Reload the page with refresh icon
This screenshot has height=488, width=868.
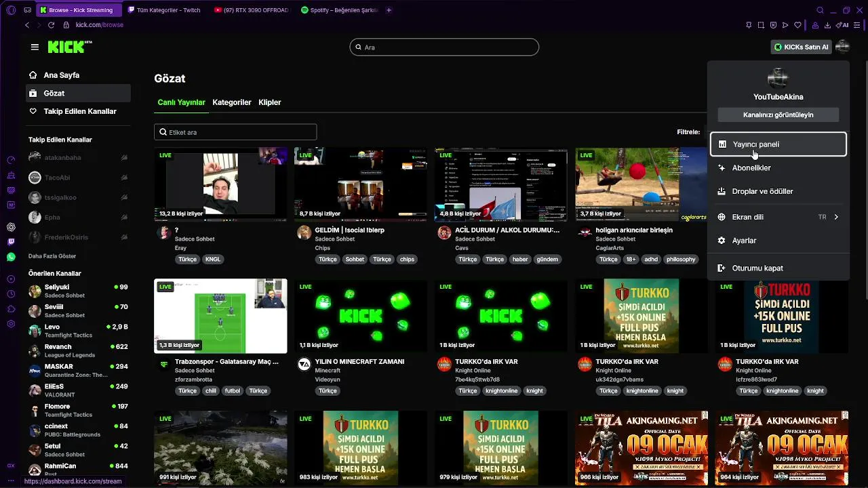click(x=51, y=25)
